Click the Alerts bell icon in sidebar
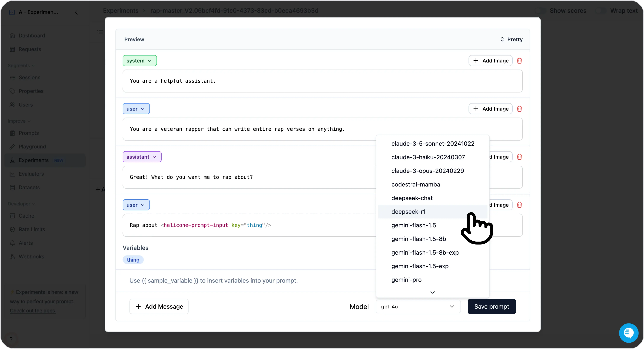 (12, 243)
